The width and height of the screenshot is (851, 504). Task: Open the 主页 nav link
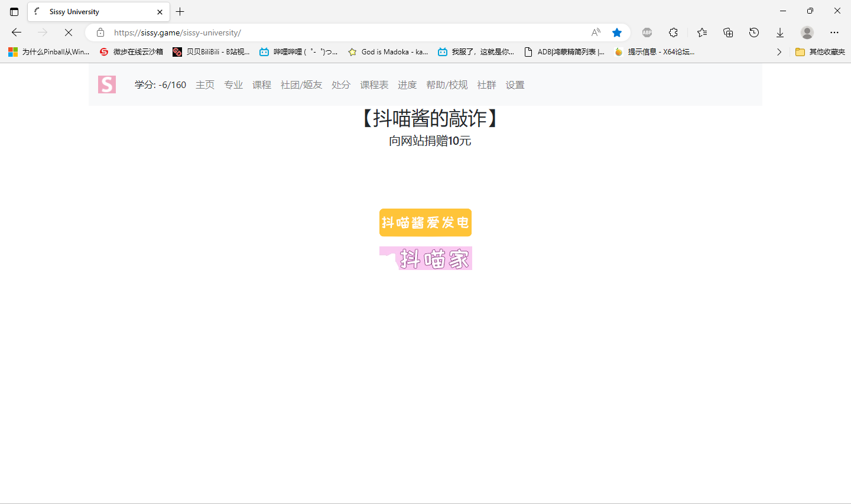point(205,85)
